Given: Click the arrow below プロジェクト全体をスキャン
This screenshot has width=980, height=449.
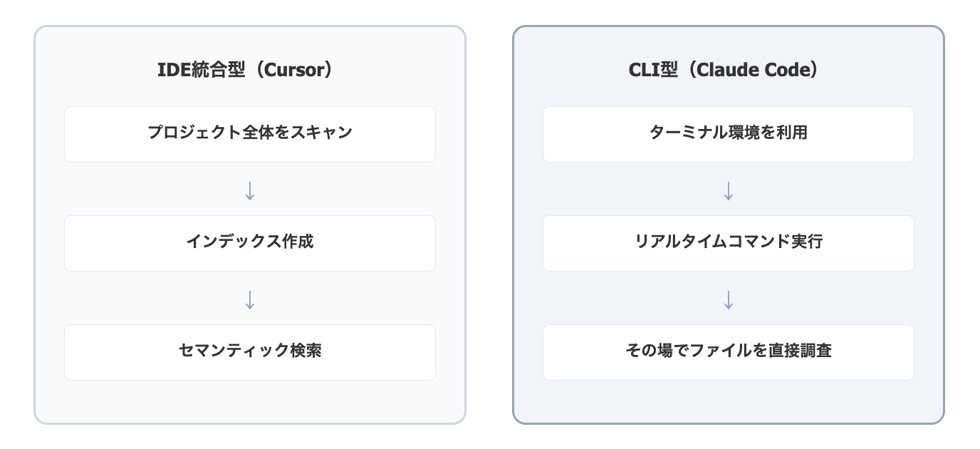Looking at the screenshot, I should (x=250, y=191).
